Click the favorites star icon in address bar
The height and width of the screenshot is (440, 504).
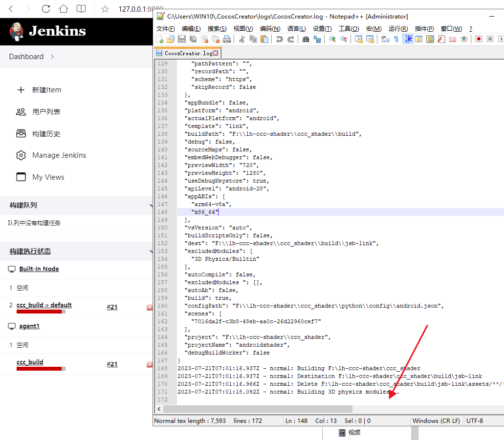click(105, 9)
